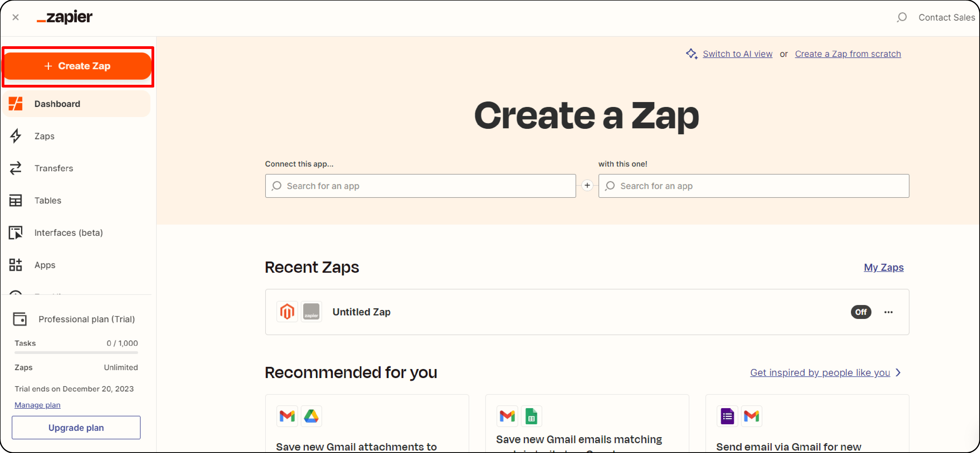Click the Create Zap button
Viewport: 980px width, 453px height.
click(78, 66)
